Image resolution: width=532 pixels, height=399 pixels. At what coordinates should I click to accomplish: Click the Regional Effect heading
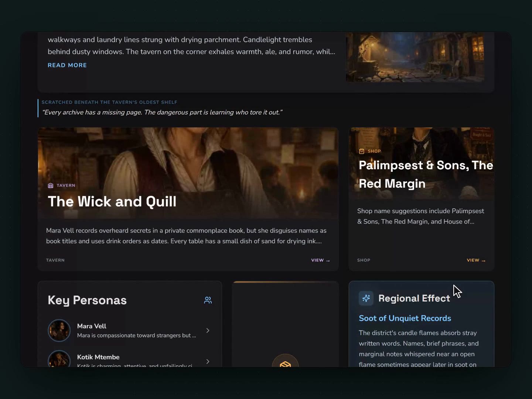pyautogui.click(x=414, y=298)
